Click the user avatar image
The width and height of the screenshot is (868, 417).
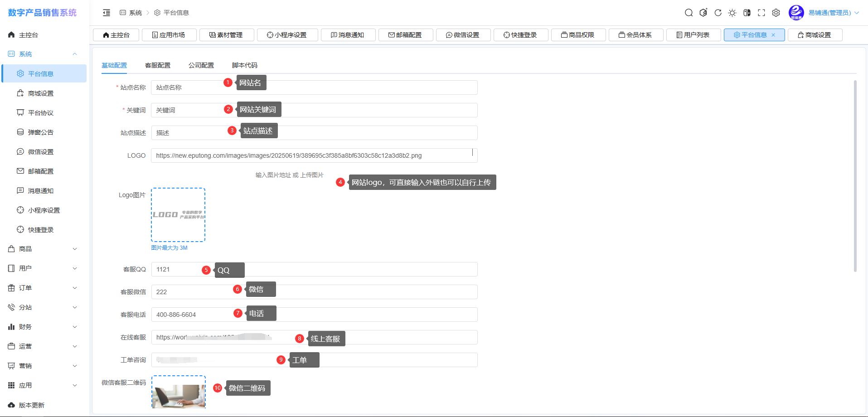[x=796, y=13]
